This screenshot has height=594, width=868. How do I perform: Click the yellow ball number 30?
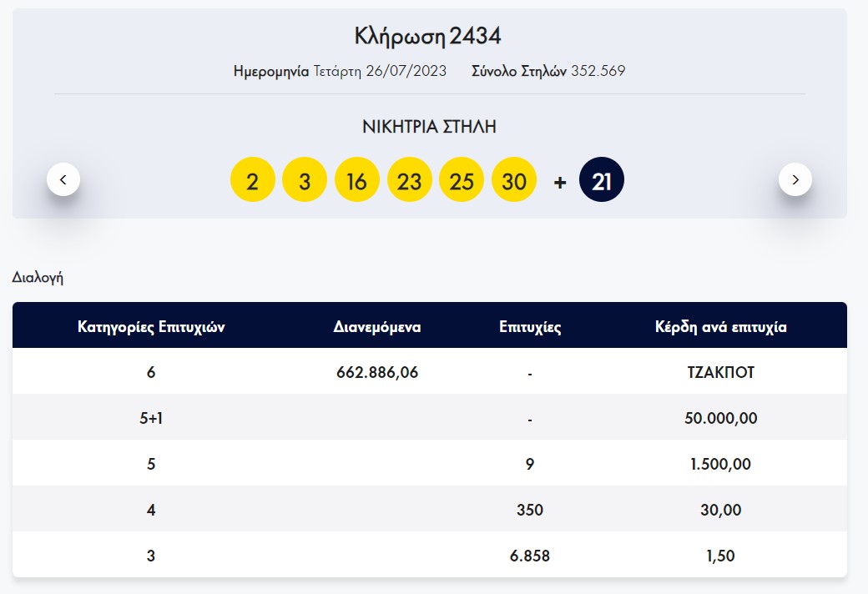(x=514, y=181)
